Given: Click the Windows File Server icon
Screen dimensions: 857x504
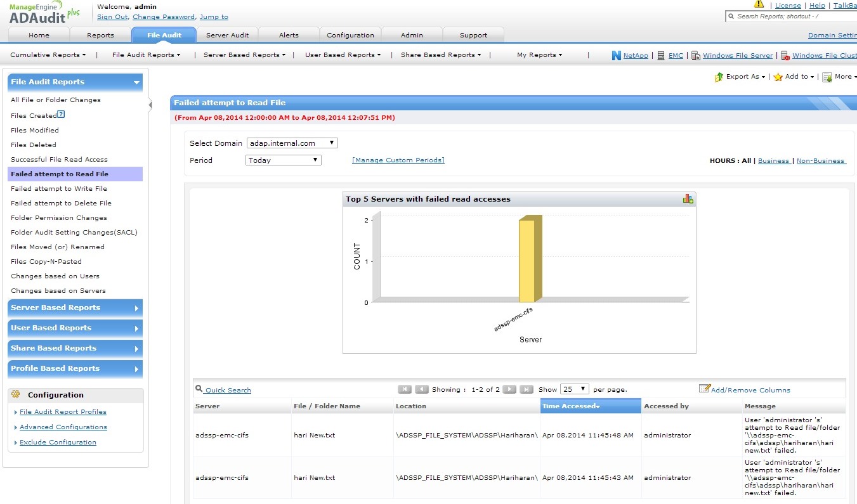Looking at the screenshot, I should (x=696, y=56).
